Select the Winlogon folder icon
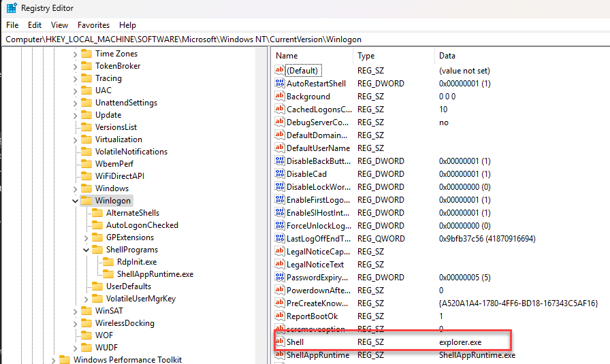The image size is (610, 364). pos(86,201)
